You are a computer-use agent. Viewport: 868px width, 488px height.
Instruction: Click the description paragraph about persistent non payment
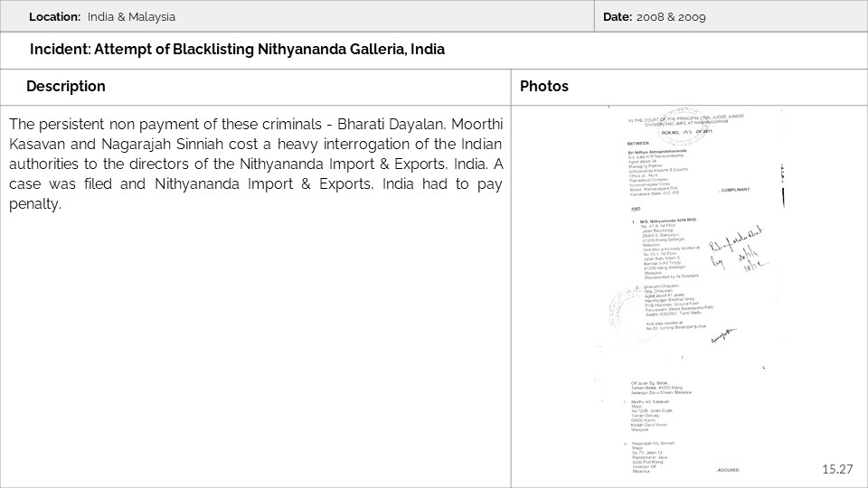point(256,164)
